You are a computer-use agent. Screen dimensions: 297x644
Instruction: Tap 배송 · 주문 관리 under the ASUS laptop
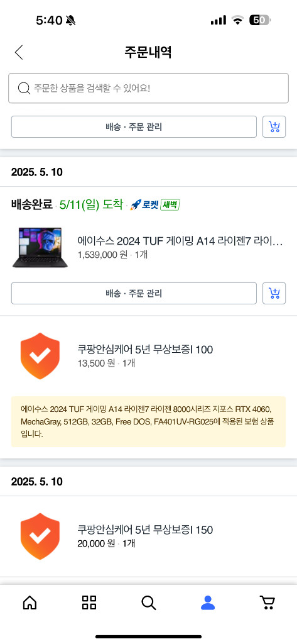134,293
